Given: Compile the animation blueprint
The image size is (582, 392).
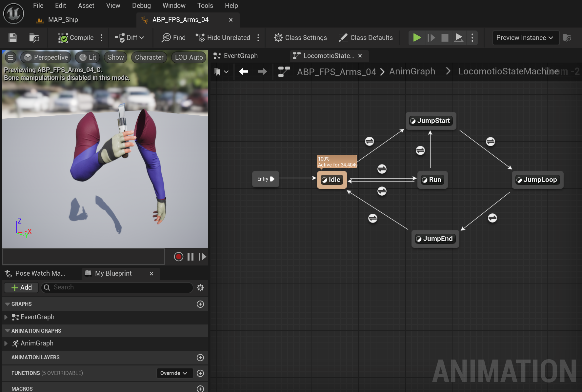Looking at the screenshot, I should coord(76,38).
